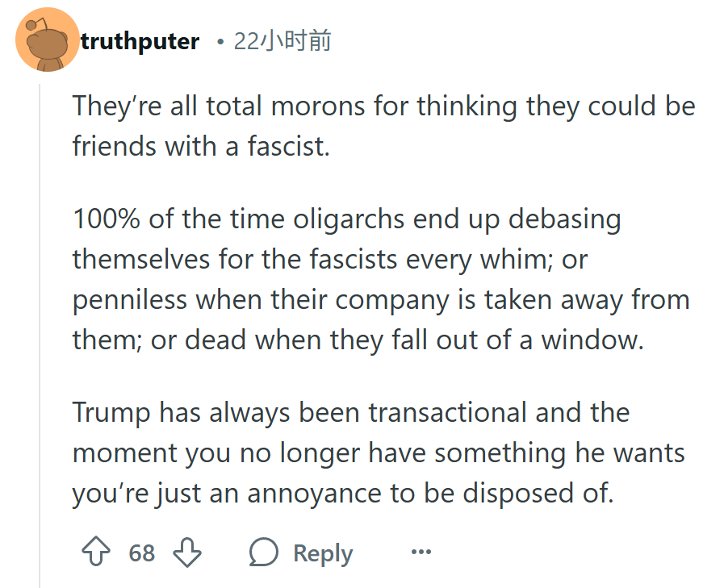Click the line "themselves for the fascists every whim"
Screen dimensions: 724x588
click(x=330, y=260)
